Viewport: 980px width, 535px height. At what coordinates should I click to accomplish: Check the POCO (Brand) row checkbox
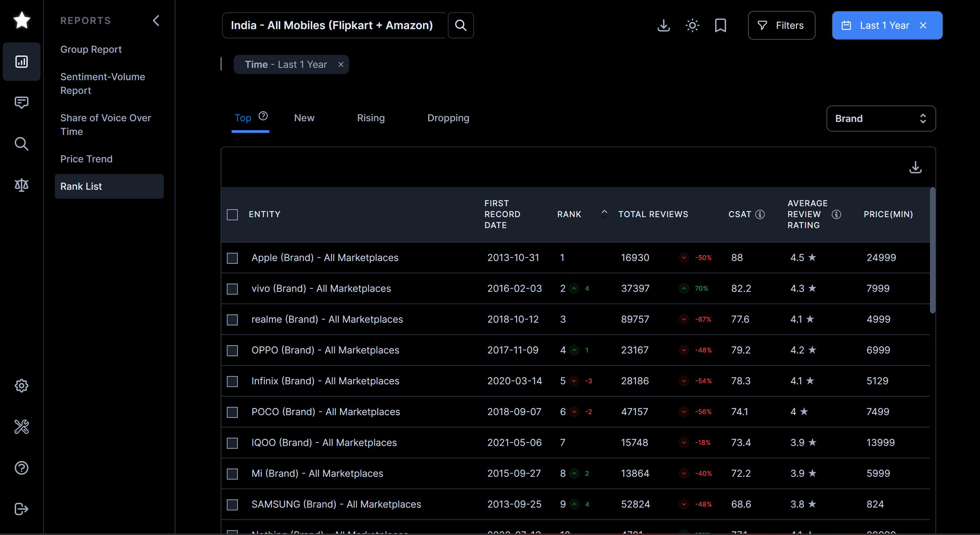click(232, 412)
